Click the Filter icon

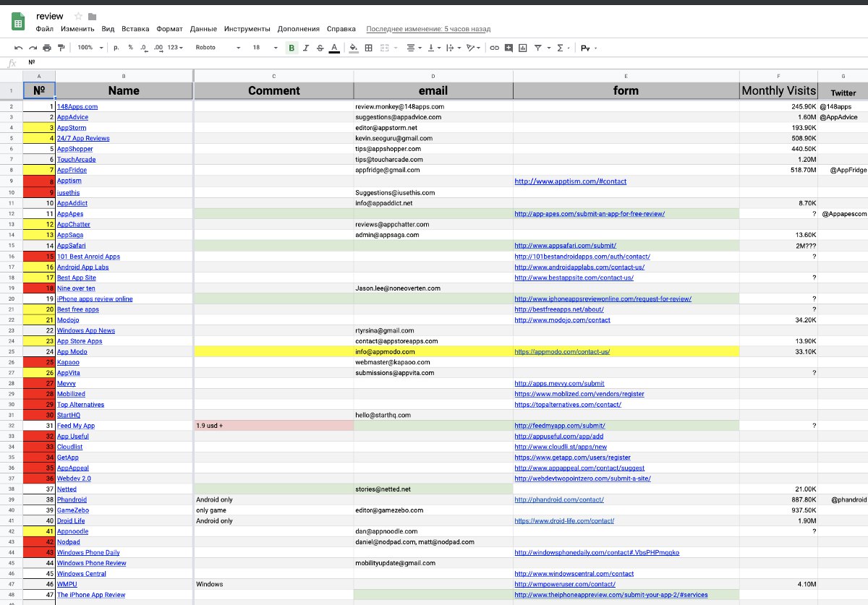pyautogui.click(x=537, y=48)
